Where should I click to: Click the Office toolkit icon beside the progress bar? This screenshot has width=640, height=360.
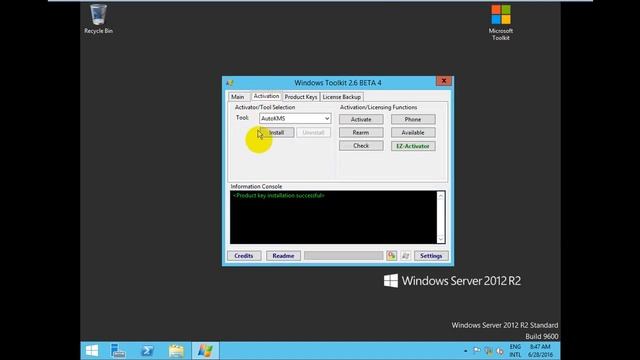point(391,256)
